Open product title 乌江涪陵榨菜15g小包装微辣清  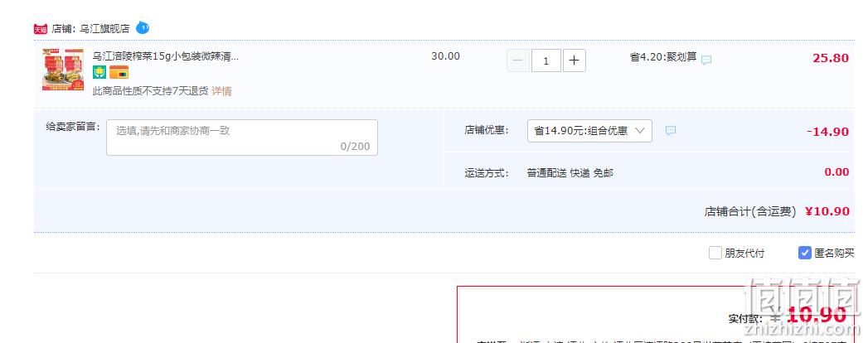(x=166, y=56)
